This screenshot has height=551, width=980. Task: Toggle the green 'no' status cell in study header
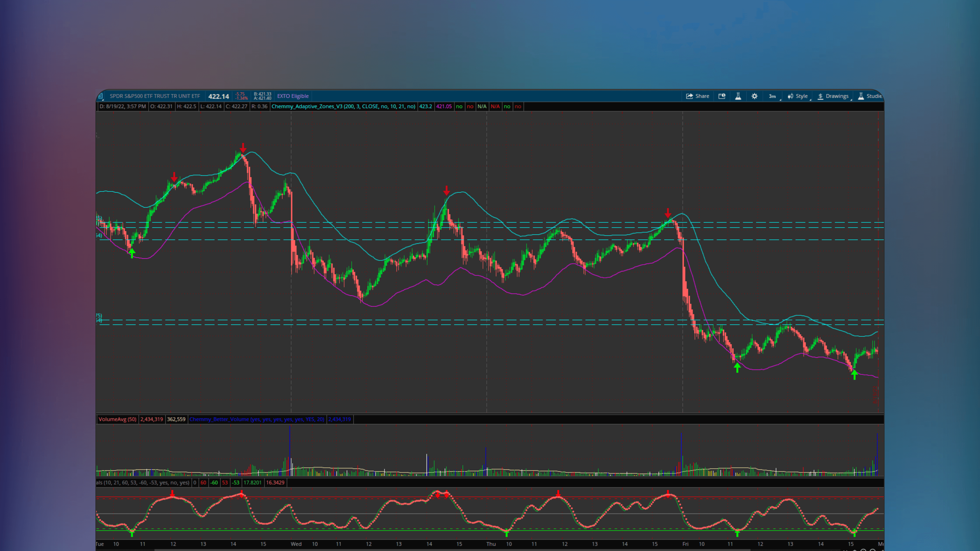459,107
